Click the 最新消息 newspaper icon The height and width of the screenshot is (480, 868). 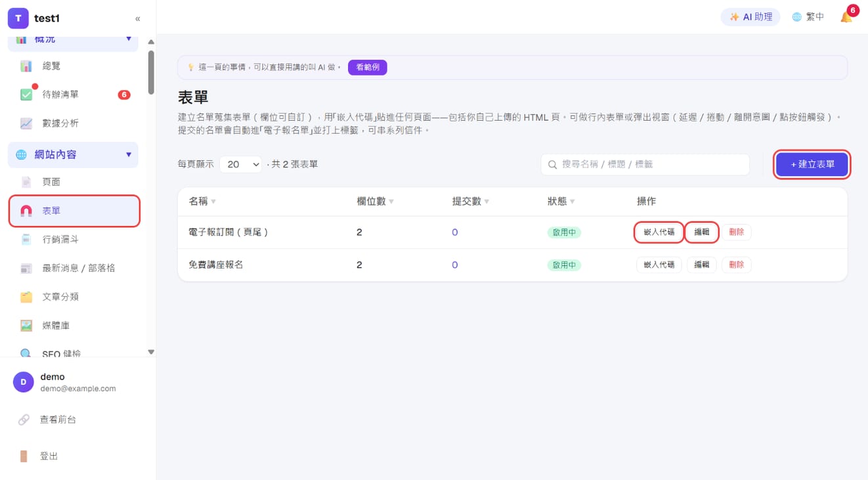(x=26, y=268)
